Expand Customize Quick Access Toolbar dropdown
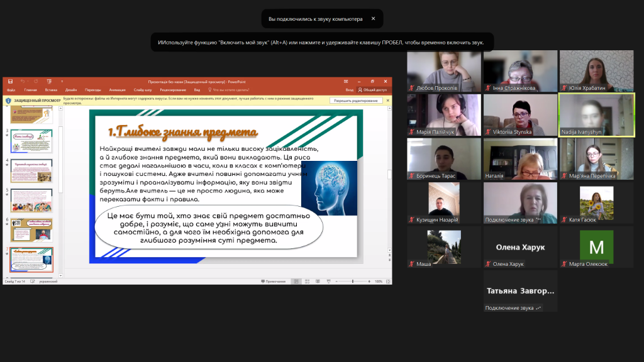The width and height of the screenshot is (644, 362). point(62,82)
